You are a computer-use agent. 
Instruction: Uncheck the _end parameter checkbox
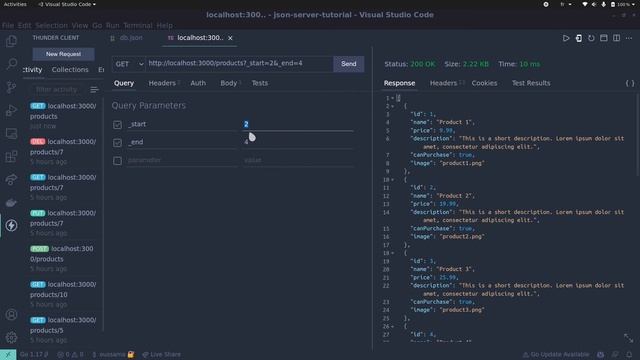(x=117, y=142)
